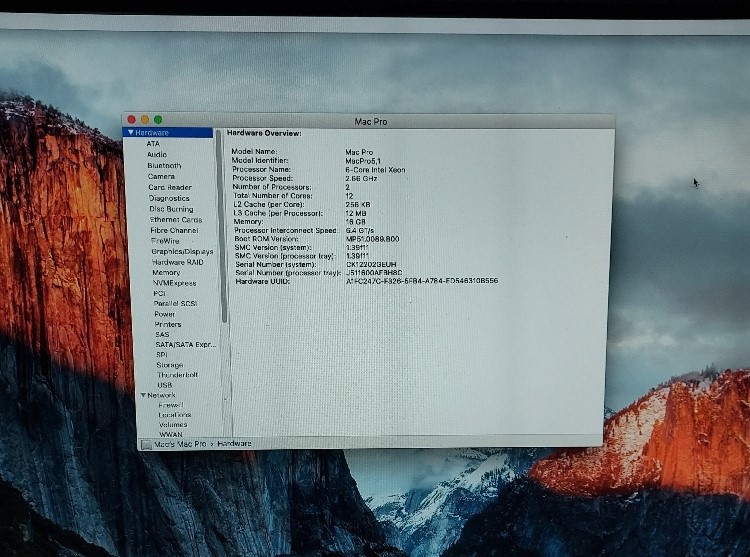Select NVMExpress in the sidebar
The image size is (750, 557).
click(x=175, y=283)
